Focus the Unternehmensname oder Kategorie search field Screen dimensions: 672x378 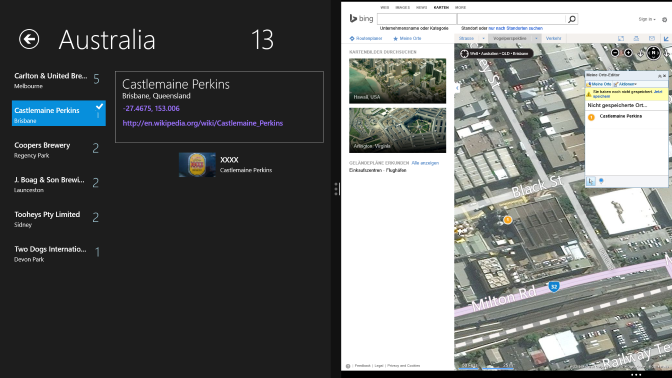[417, 19]
